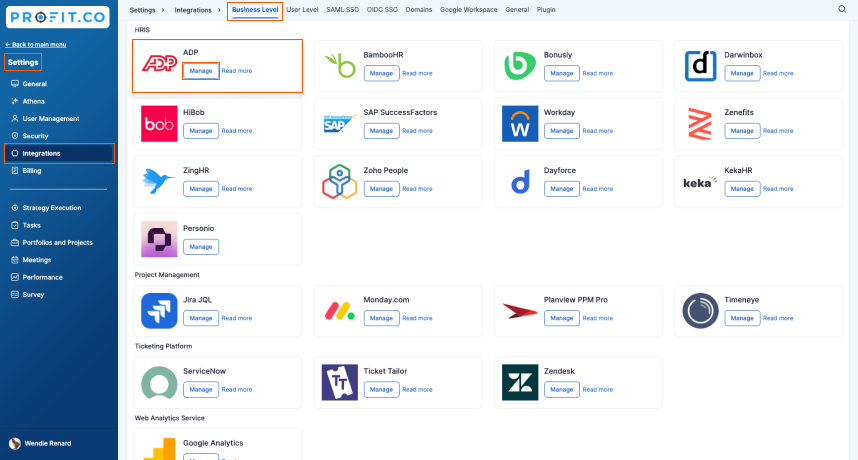858x460 pixels.
Task: Click the Dayforce logo
Action: 520,182
